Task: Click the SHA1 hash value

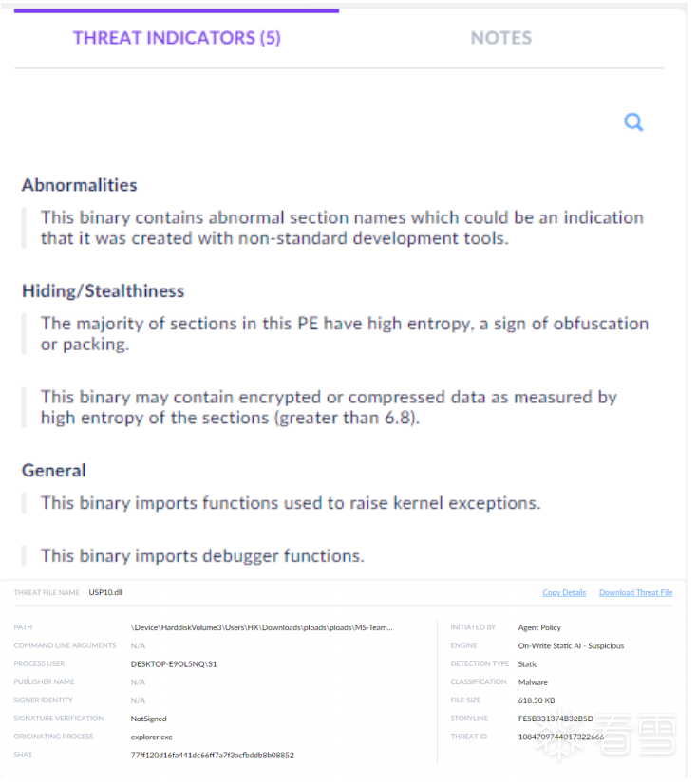Action: [212, 755]
